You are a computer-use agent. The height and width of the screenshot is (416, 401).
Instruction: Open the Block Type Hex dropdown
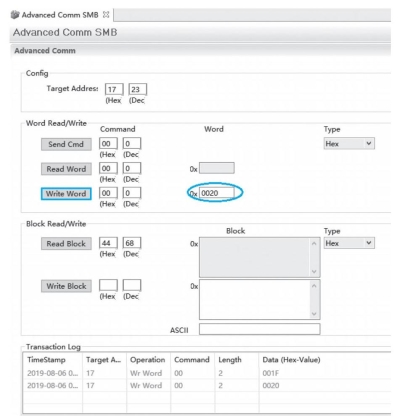pos(349,243)
